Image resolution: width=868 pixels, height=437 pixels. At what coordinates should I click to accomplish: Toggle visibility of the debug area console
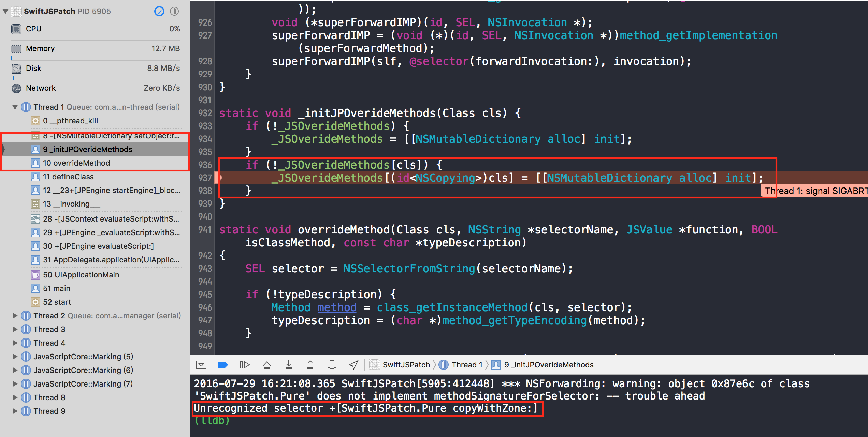201,364
